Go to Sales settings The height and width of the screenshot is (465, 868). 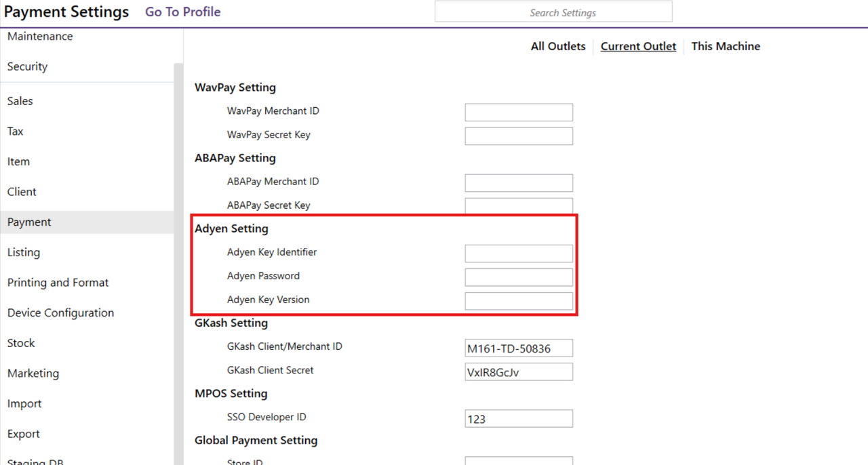tap(20, 101)
